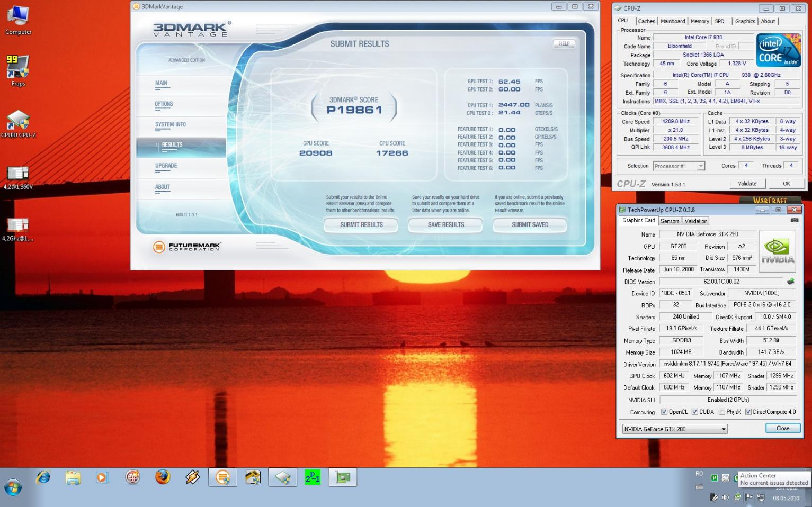Viewport: 812px width, 507px height.
Task: Open Windows Explorer folder from taskbar
Action: [x=73, y=477]
